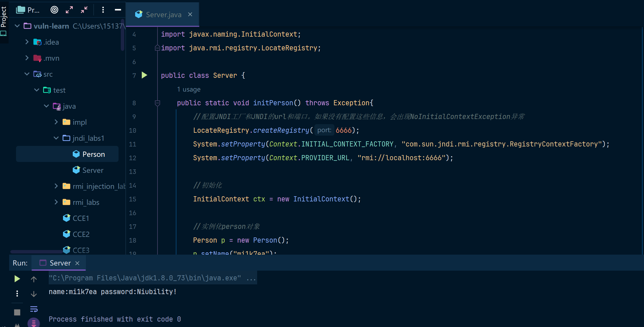
Task: Click line number 10 in the gutter
Action: coord(133,130)
